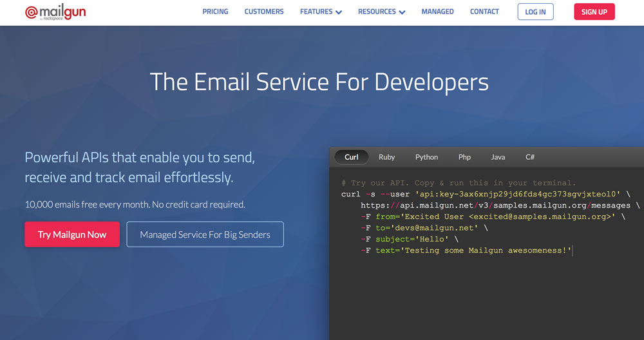View the Java code sample
The height and width of the screenshot is (340, 644).
tap(498, 157)
